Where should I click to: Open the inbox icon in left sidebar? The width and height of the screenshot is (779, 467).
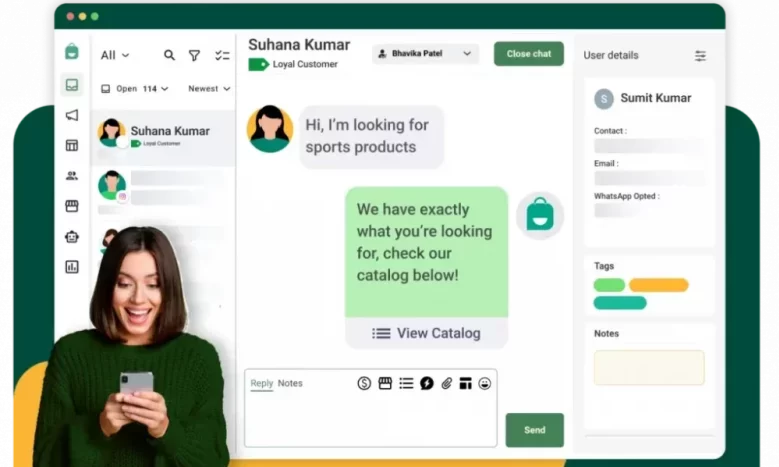72,85
